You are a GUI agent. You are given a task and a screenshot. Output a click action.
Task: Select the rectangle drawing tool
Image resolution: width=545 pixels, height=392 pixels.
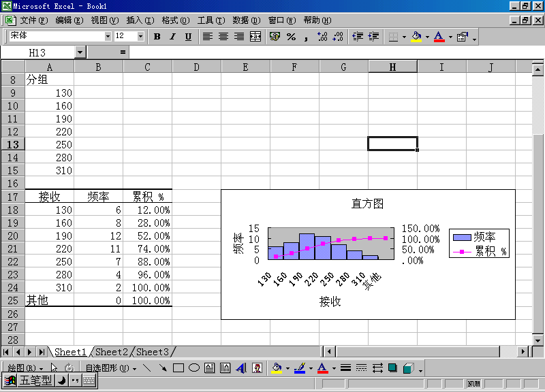tap(178, 368)
